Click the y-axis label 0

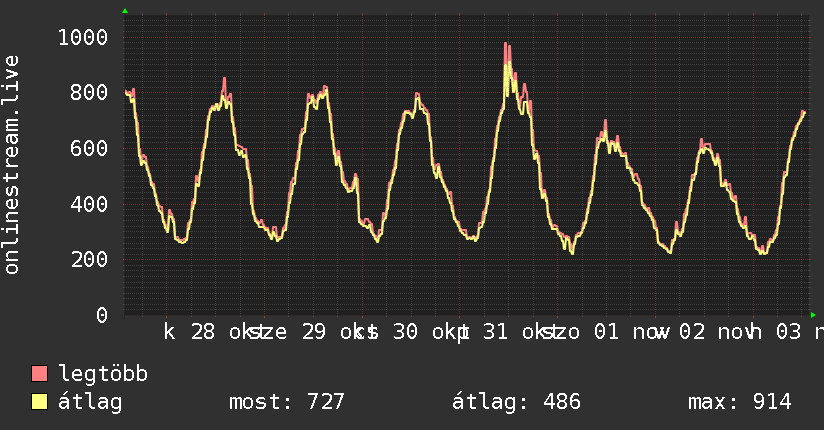point(102,315)
